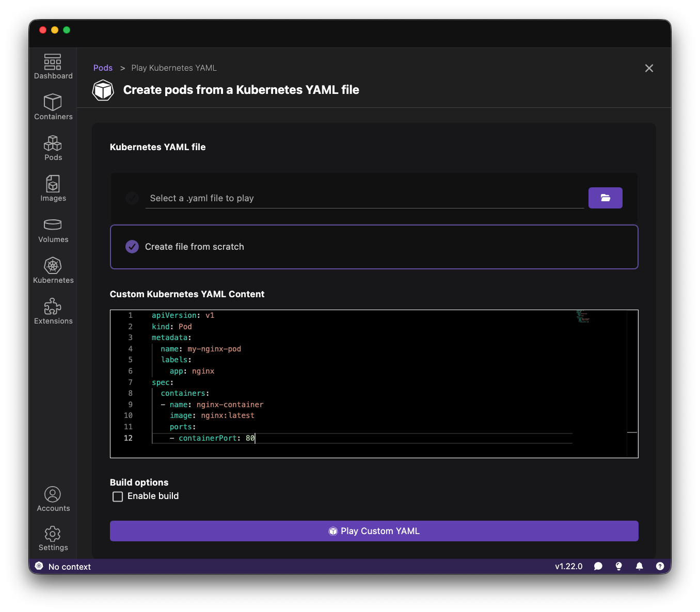
Task: Open Extensions from the sidebar
Action: 53,312
